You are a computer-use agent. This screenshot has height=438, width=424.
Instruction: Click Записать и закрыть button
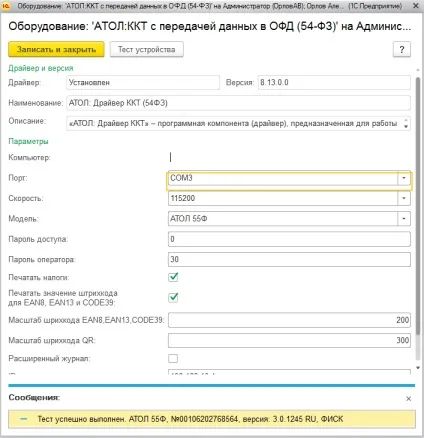(56, 49)
